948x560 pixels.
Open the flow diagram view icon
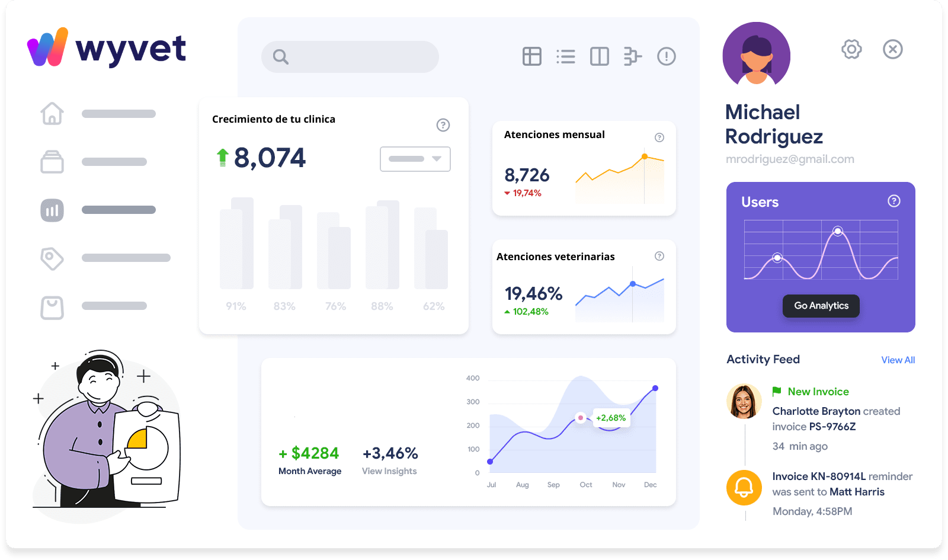point(633,56)
